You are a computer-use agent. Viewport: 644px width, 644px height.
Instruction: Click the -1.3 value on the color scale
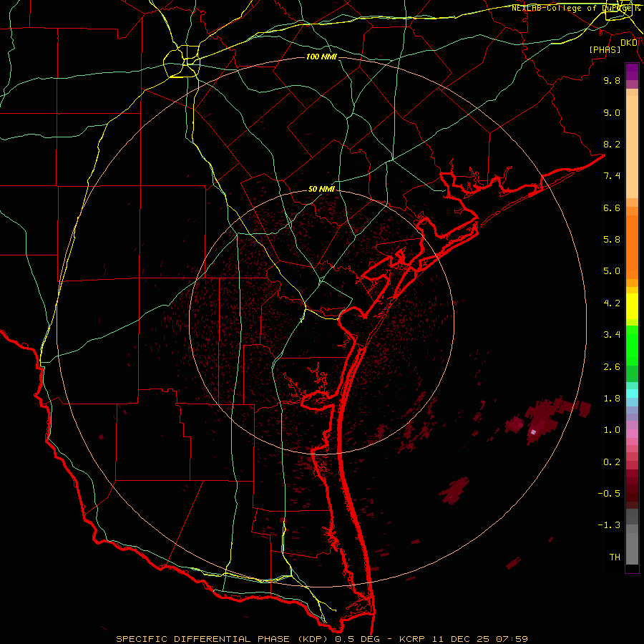609,525
